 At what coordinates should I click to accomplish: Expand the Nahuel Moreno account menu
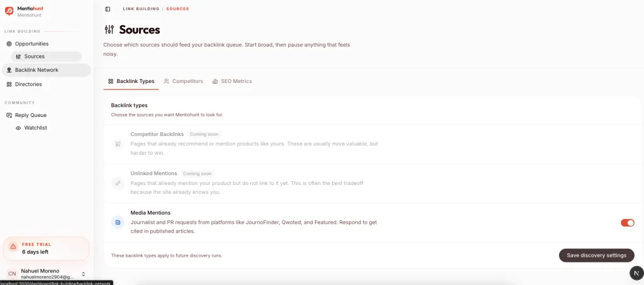pyautogui.click(x=84, y=274)
